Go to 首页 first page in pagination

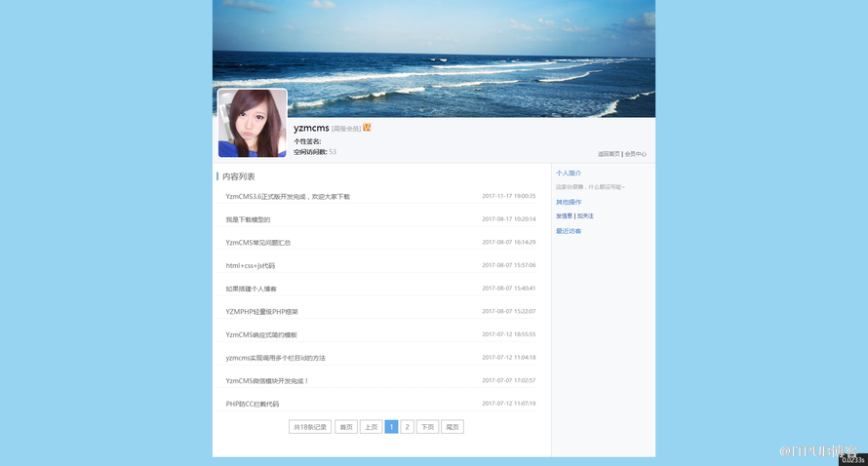coord(346,427)
